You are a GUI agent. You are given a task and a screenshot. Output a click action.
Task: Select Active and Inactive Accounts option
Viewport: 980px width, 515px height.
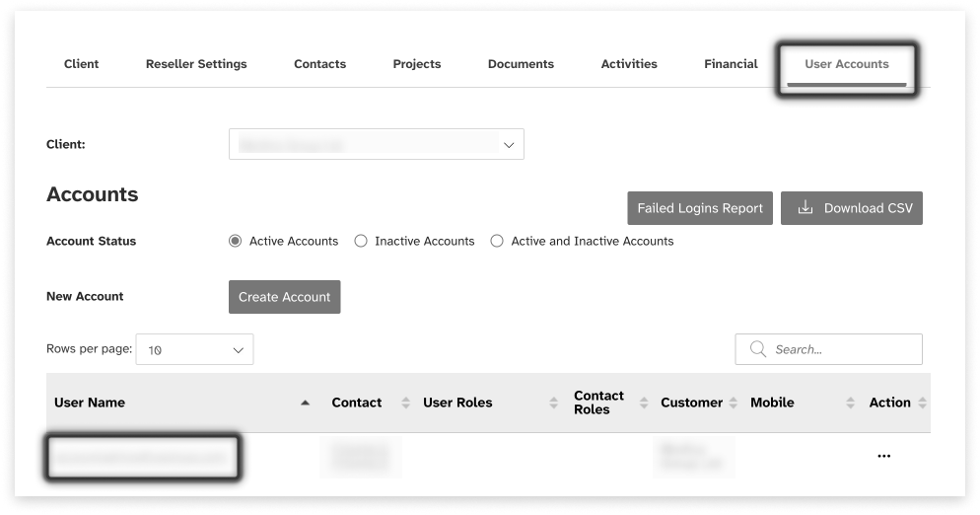click(x=497, y=241)
